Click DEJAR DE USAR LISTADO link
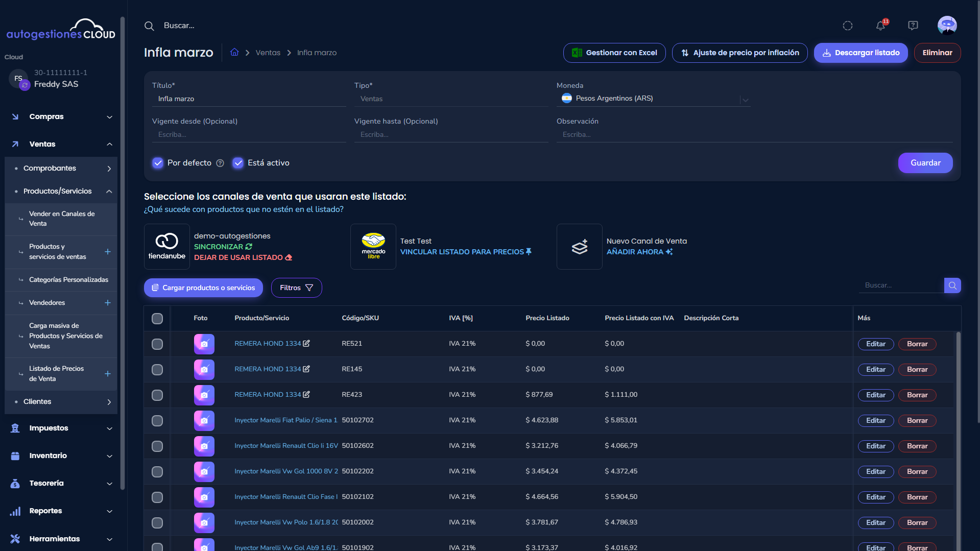Viewport: 980px width, 551px height. pyautogui.click(x=243, y=257)
